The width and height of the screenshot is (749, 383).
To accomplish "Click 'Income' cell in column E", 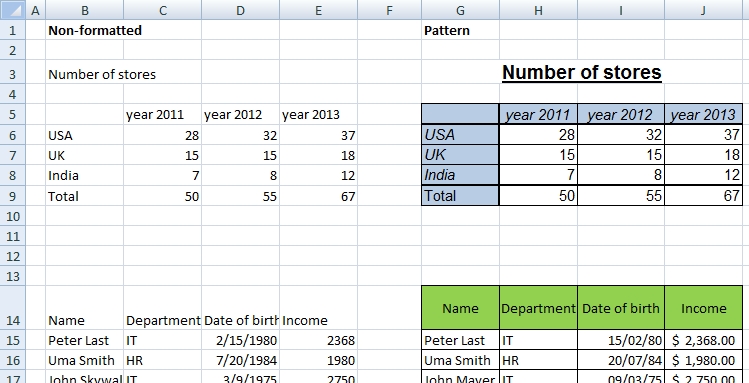I will pos(319,308).
